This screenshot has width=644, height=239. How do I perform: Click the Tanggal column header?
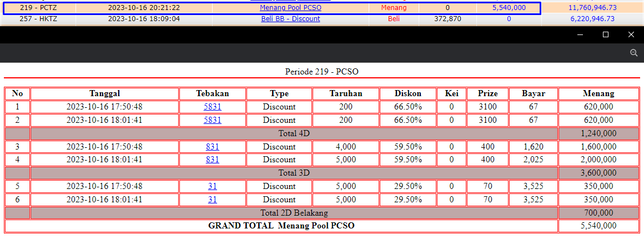tap(105, 94)
